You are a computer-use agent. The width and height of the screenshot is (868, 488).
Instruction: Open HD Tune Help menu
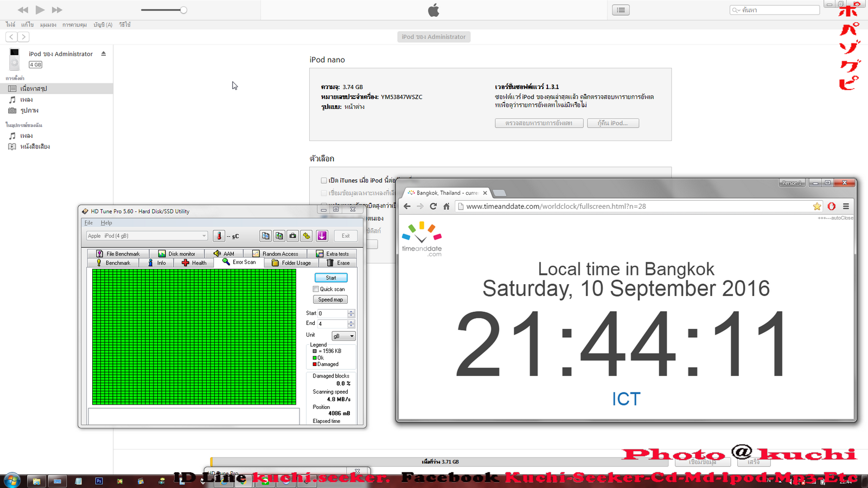click(x=106, y=223)
